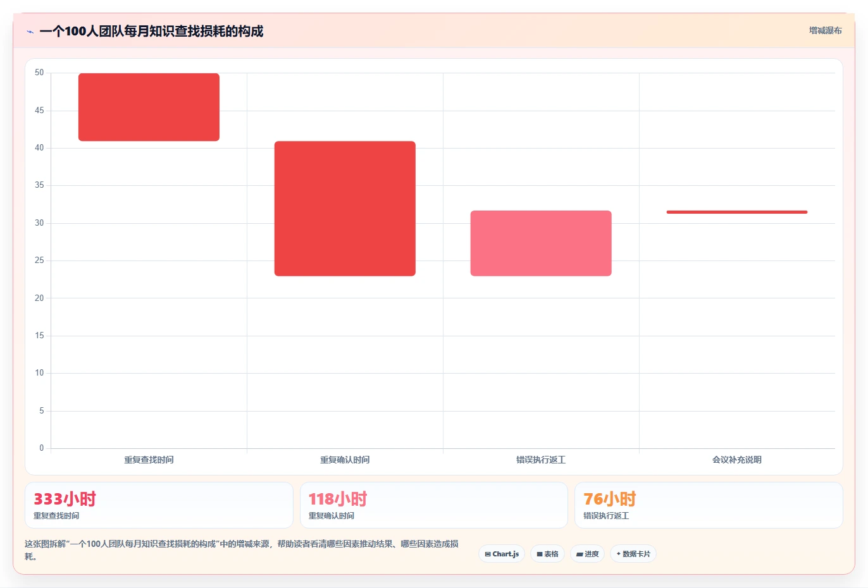Select the 进度 tag chip
This screenshot has height=588, width=868.
click(x=587, y=554)
